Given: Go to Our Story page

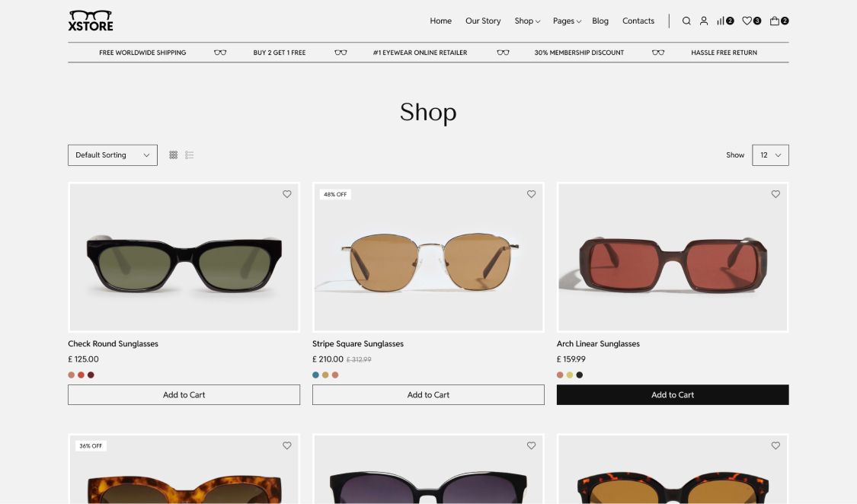Looking at the screenshot, I should coord(483,21).
